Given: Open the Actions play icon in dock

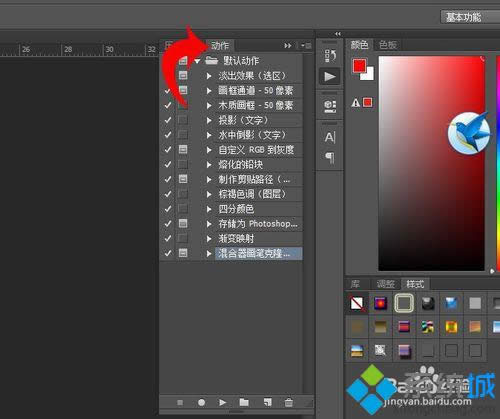Looking at the screenshot, I should pos(330,77).
